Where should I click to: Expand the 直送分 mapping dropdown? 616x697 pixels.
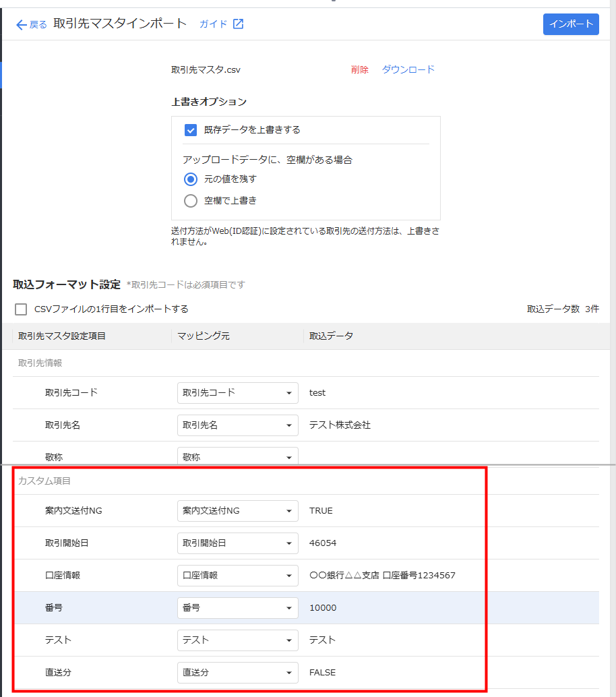(237, 673)
